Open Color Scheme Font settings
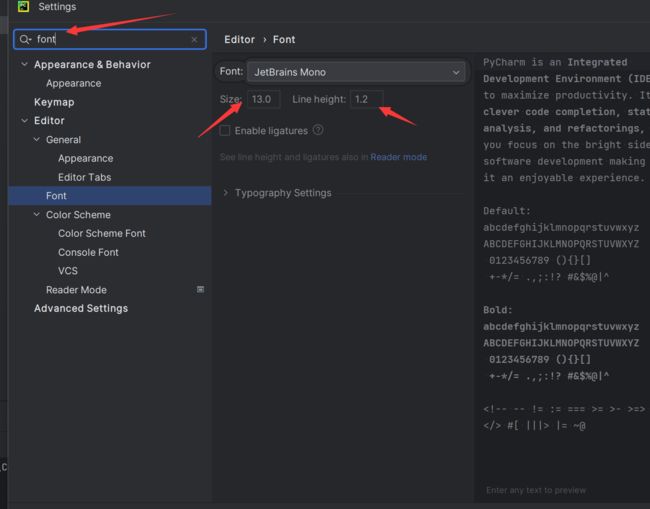 click(x=102, y=233)
